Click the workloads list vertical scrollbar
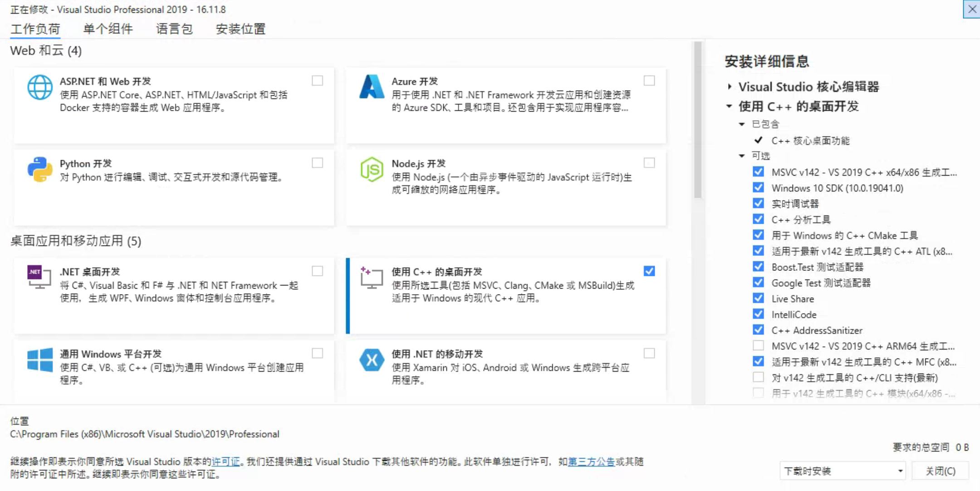This screenshot has height=491, width=980. click(698, 120)
